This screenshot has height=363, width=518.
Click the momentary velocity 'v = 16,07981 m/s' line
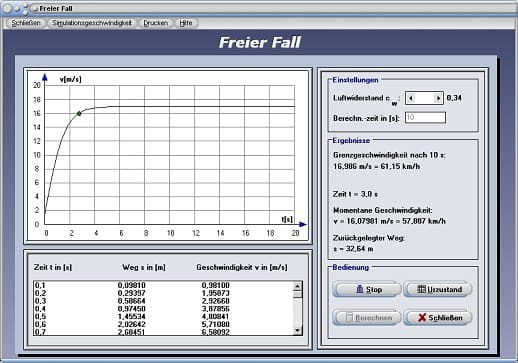point(389,221)
